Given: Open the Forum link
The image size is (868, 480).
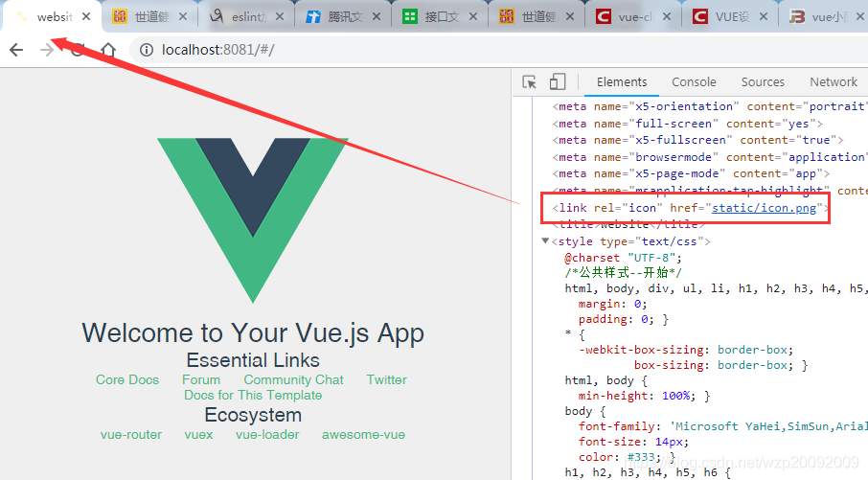Looking at the screenshot, I should [201, 379].
